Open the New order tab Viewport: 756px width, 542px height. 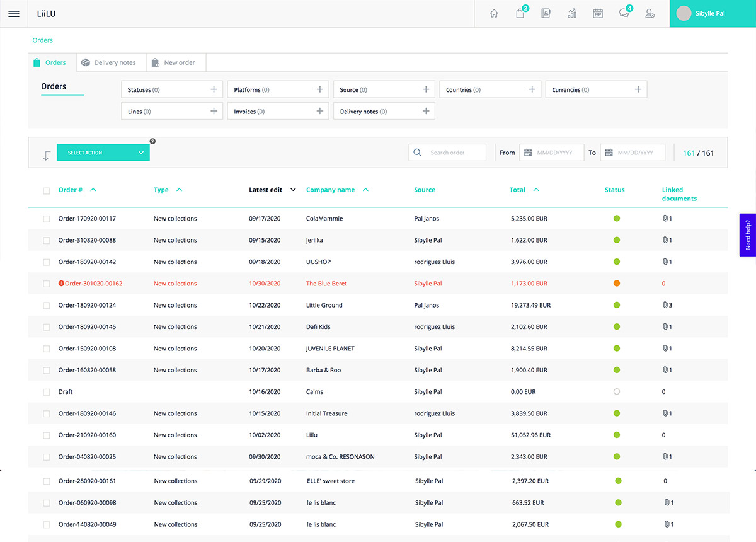tap(176, 62)
